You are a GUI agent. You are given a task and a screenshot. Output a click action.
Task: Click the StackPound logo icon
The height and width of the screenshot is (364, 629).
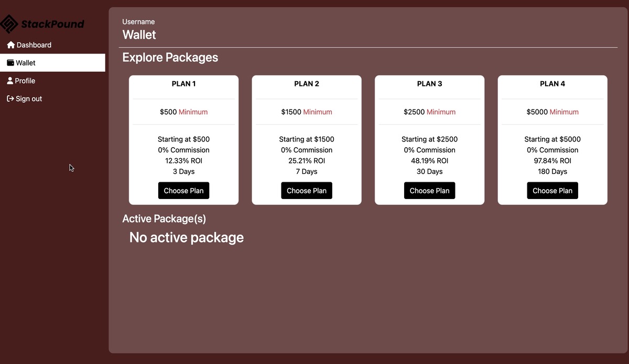tap(9, 24)
